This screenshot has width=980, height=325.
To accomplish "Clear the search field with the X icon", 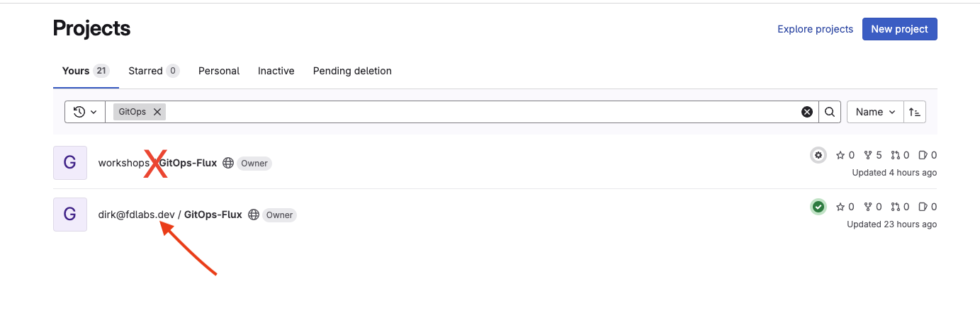I will 806,112.
